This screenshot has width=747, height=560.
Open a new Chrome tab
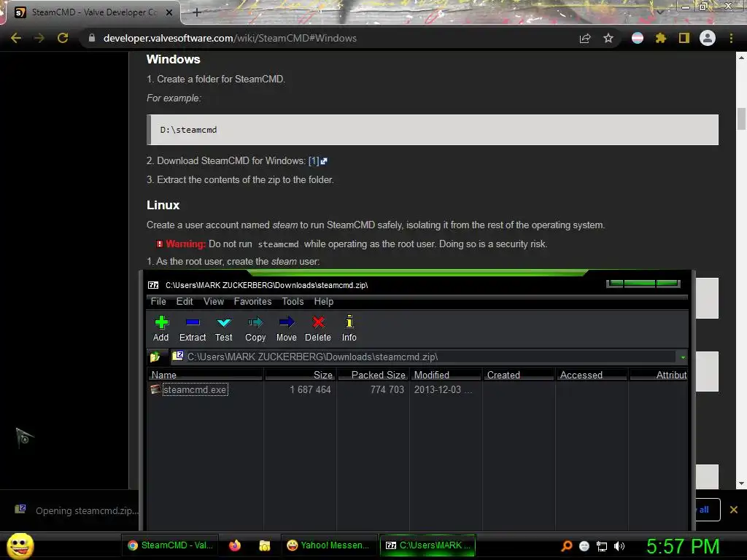197,12
